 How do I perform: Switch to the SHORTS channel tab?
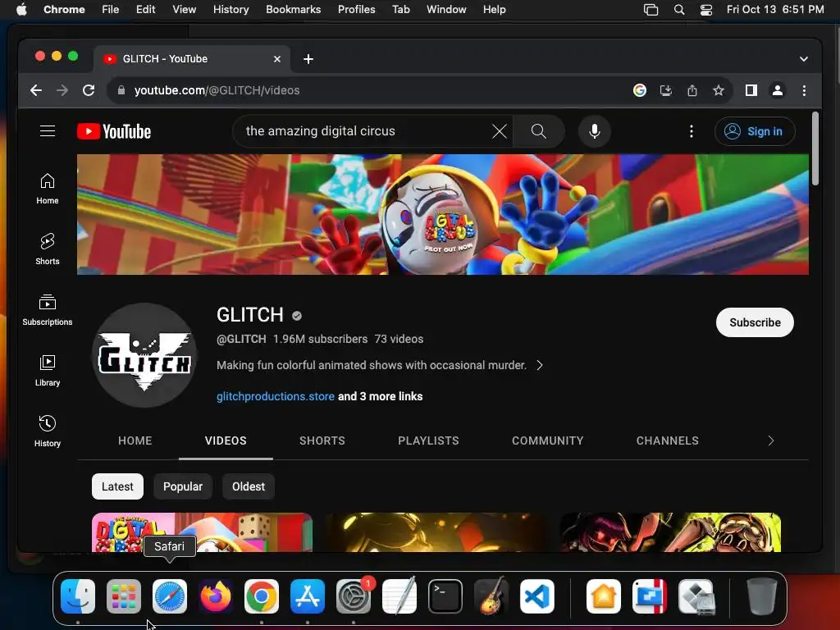[x=322, y=441]
